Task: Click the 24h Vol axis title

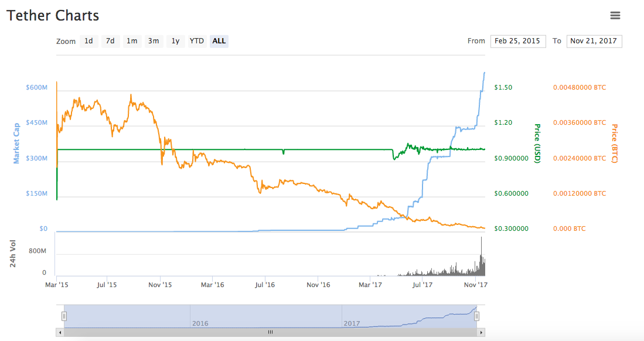Action: (13, 254)
